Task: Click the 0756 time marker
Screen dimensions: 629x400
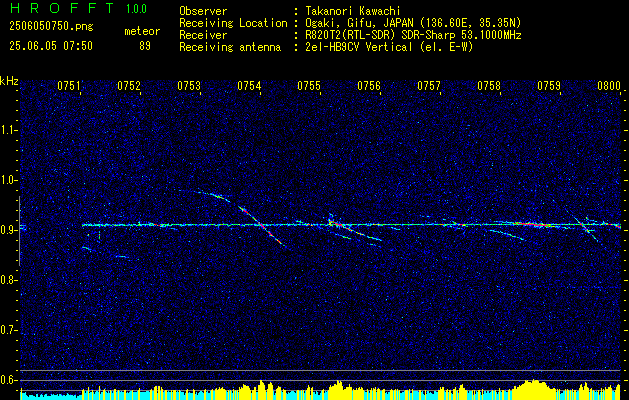Action: (369, 85)
